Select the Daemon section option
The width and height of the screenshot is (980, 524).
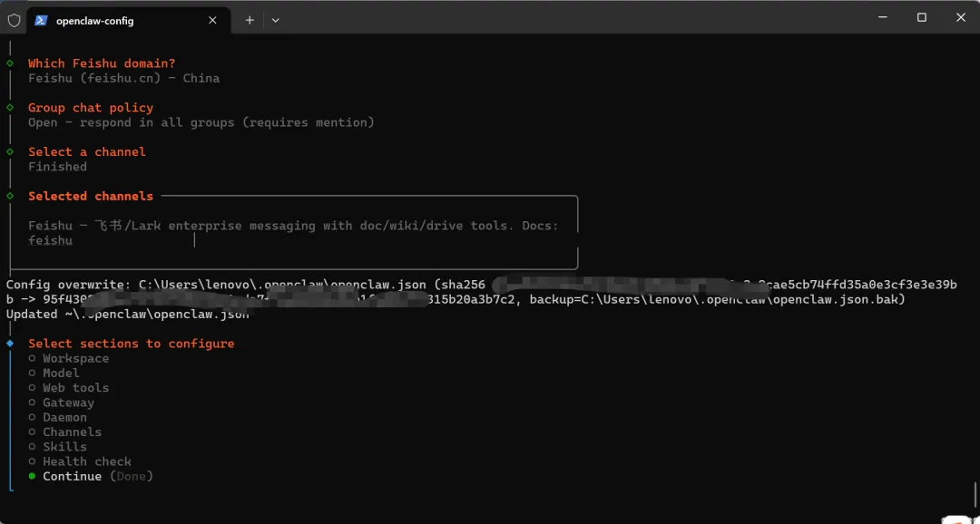point(57,417)
